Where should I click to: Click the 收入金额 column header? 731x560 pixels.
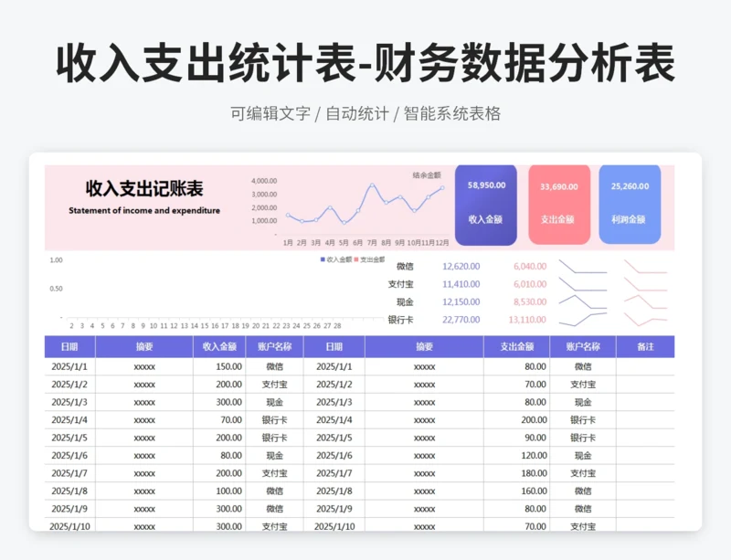pos(219,347)
